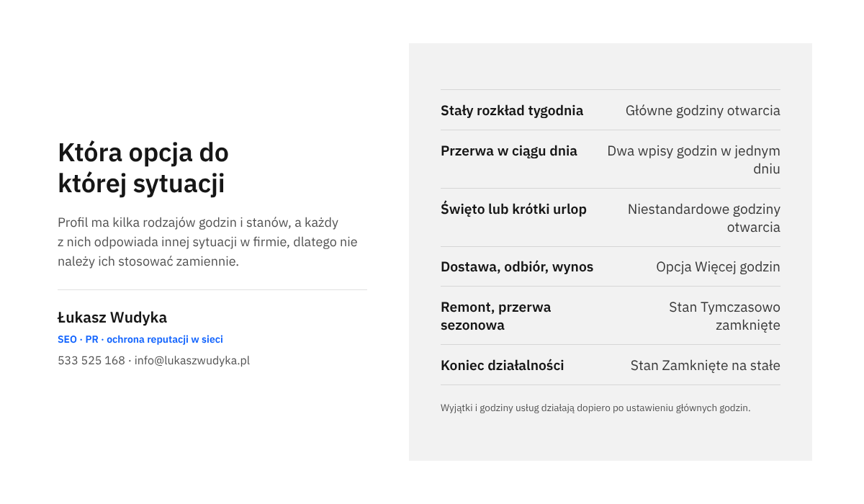The width and height of the screenshot is (864, 504).
Task: Click the value "Dwa wpisy godzin w jednym dniu"
Action: pos(693,160)
